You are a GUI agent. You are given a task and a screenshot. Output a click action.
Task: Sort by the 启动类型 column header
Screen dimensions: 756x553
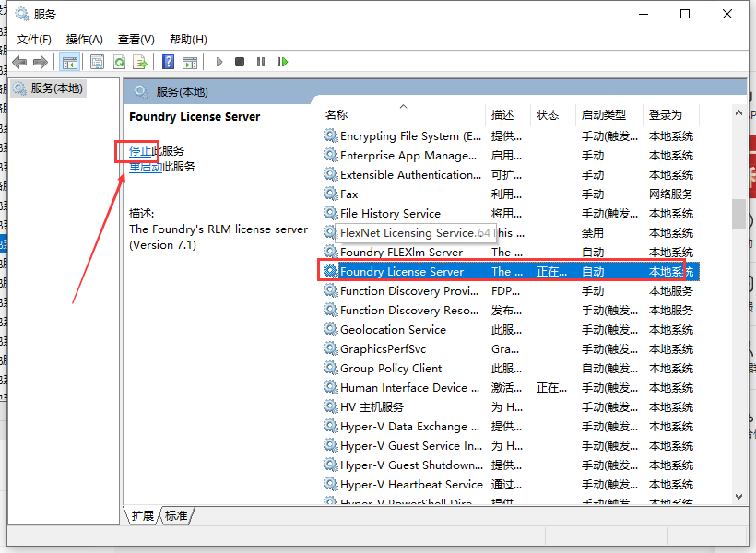(609, 114)
